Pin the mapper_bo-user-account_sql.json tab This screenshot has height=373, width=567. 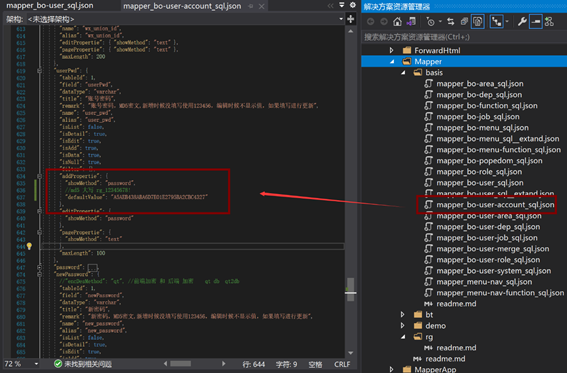251,6
